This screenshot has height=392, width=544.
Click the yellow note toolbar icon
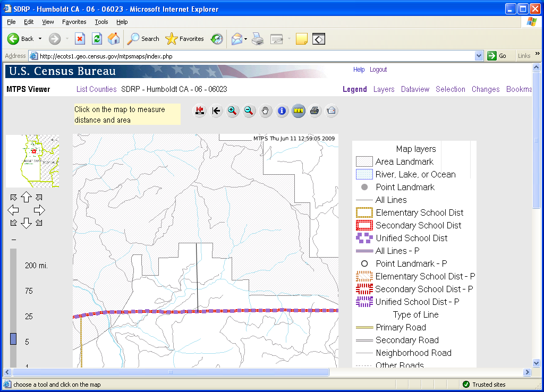tap(302, 39)
